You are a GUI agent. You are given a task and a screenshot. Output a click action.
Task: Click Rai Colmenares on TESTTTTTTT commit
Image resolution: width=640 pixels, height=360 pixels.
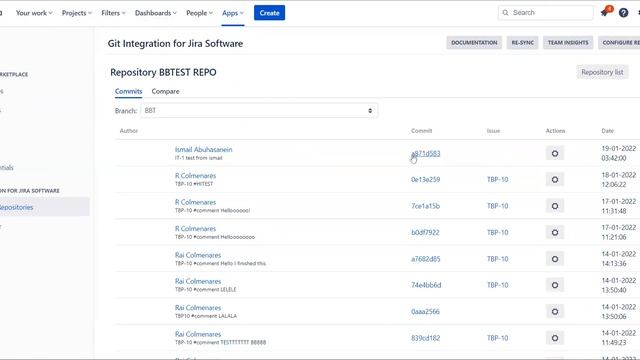point(198,334)
